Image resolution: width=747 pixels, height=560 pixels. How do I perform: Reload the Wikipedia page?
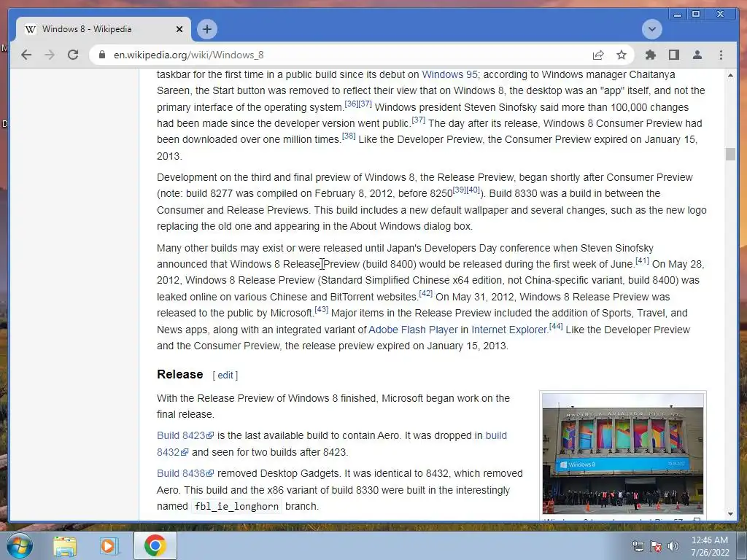pyautogui.click(x=73, y=55)
